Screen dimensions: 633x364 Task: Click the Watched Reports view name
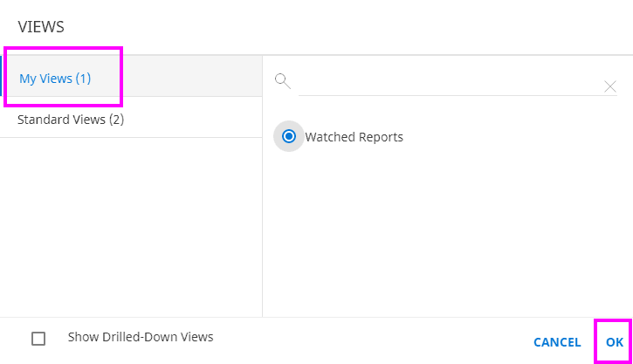[354, 137]
